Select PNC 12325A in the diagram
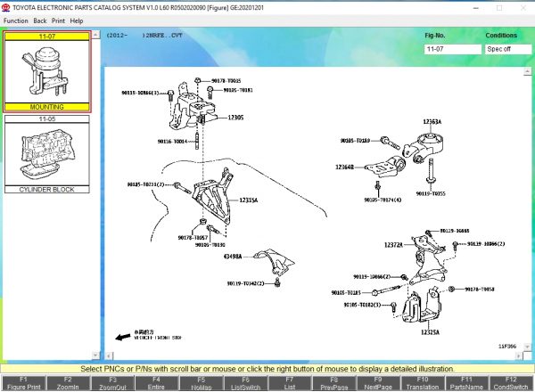535x392 pixels. point(431,332)
